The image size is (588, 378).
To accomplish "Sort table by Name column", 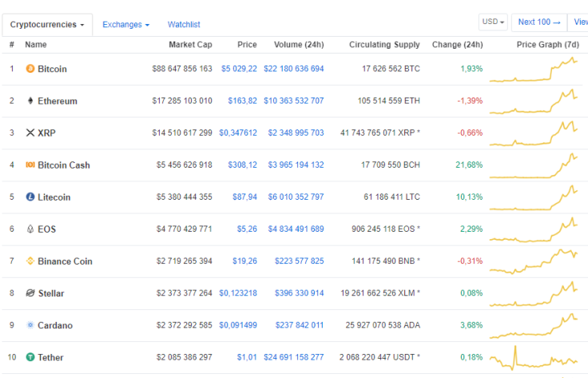I will coord(36,45).
